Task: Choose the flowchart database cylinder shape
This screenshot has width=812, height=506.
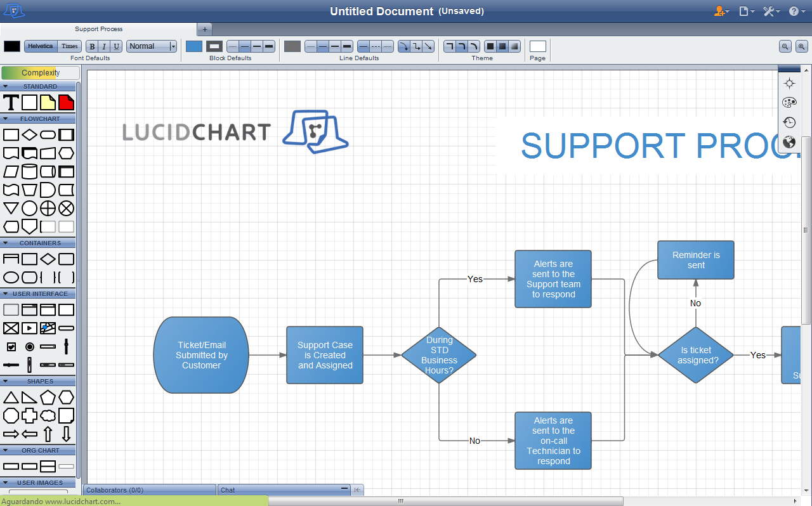Action: [x=29, y=171]
